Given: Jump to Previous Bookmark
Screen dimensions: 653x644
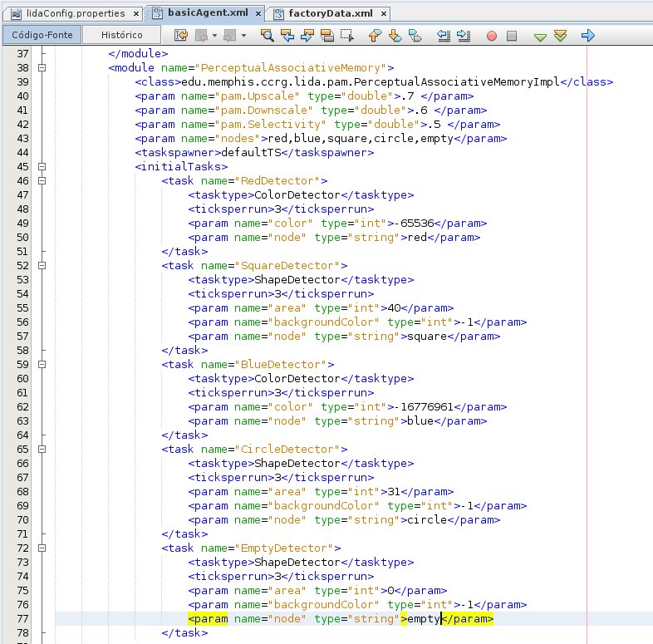Looking at the screenshot, I should (374, 36).
